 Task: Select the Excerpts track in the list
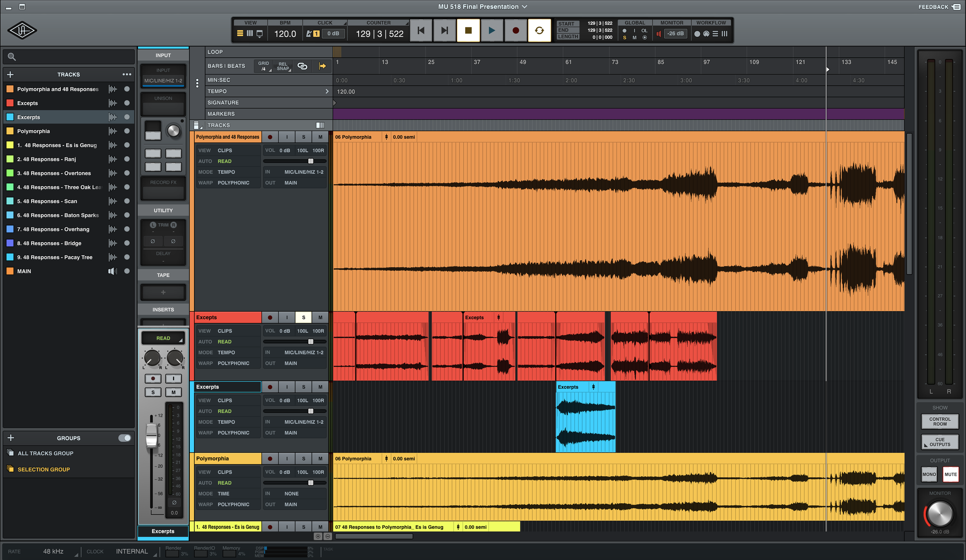29,117
